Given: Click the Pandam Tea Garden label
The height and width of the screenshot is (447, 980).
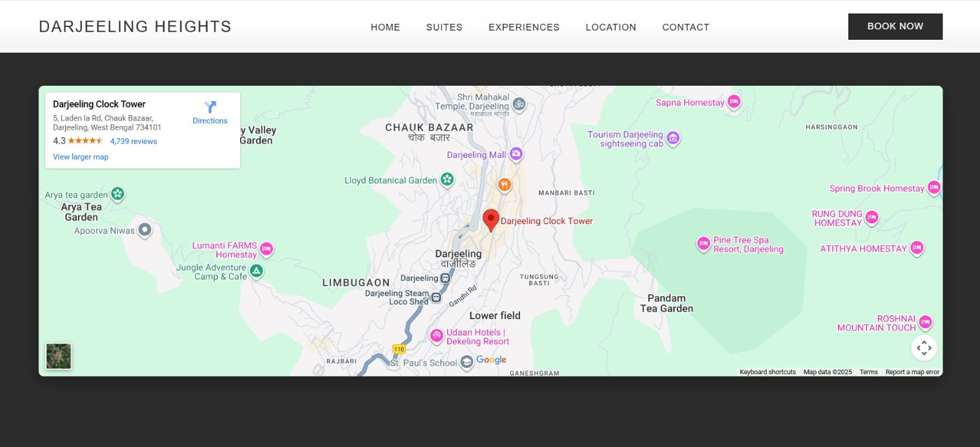Looking at the screenshot, I should [x=667, y=303].
